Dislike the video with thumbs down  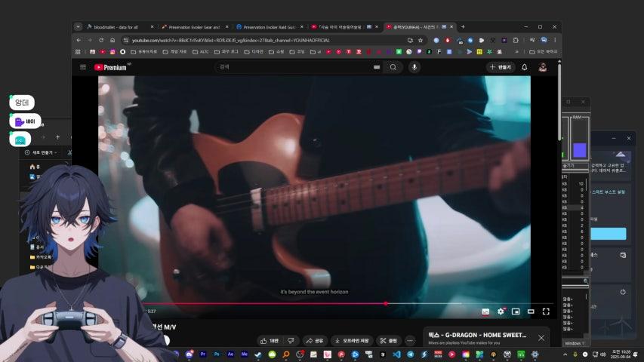[x=291, y=341]
